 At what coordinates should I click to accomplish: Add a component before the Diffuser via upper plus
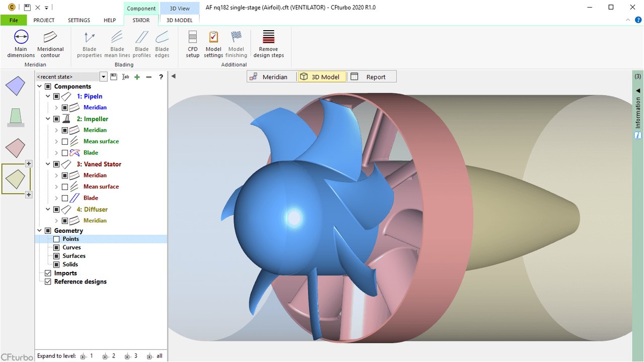click(29, 163)
